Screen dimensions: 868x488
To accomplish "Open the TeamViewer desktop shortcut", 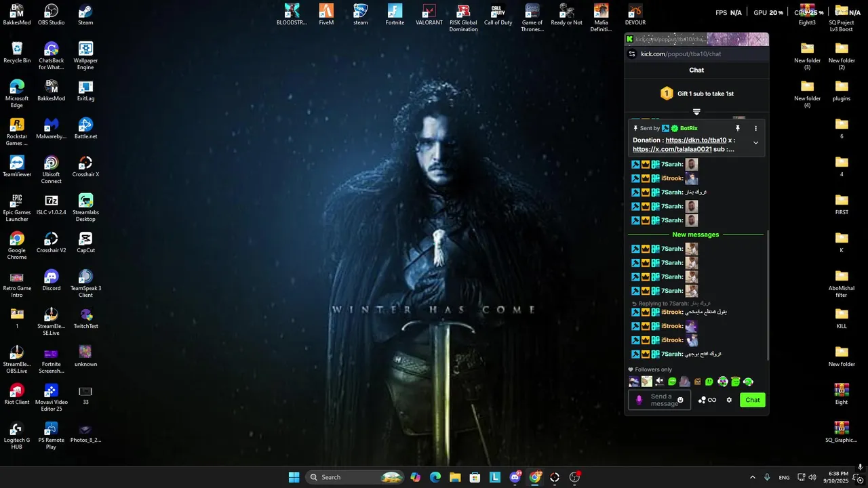I will tap(17, 166).
